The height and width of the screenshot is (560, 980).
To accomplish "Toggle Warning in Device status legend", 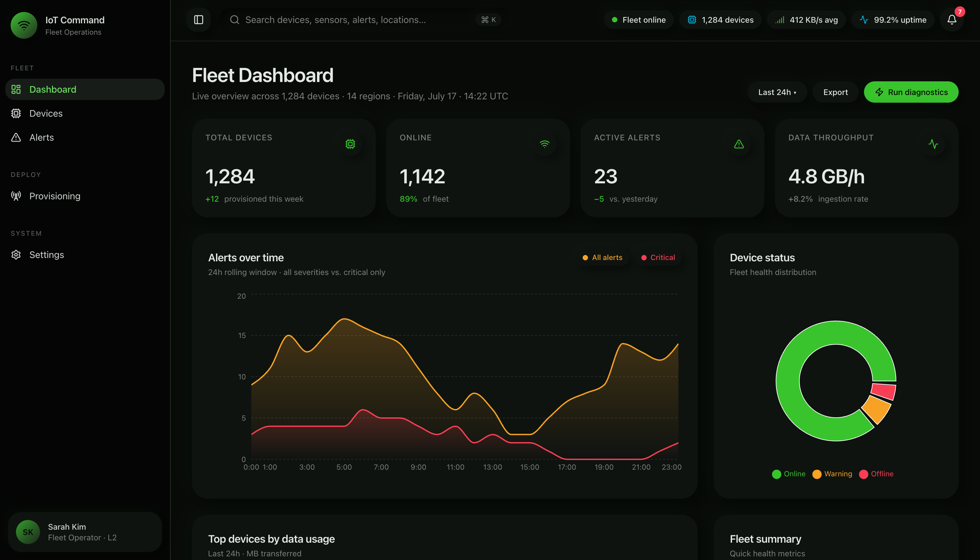I will coord(832,474).
